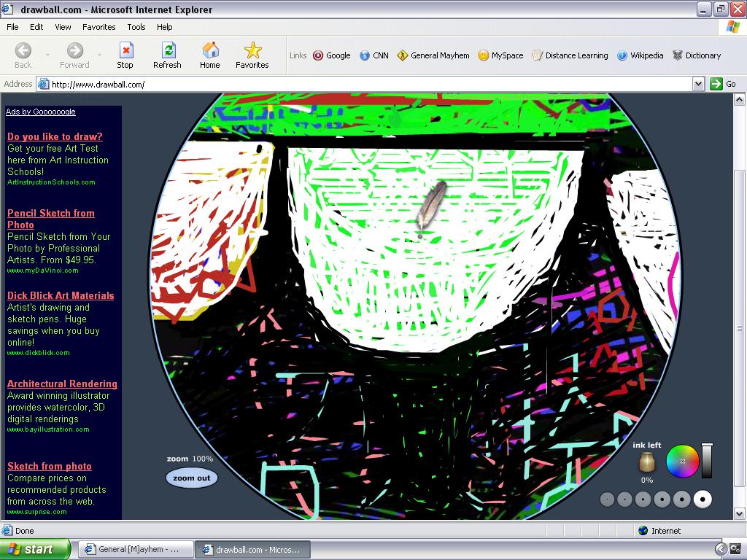Click the 'Links' toolbar label

(x=298, y=55)
